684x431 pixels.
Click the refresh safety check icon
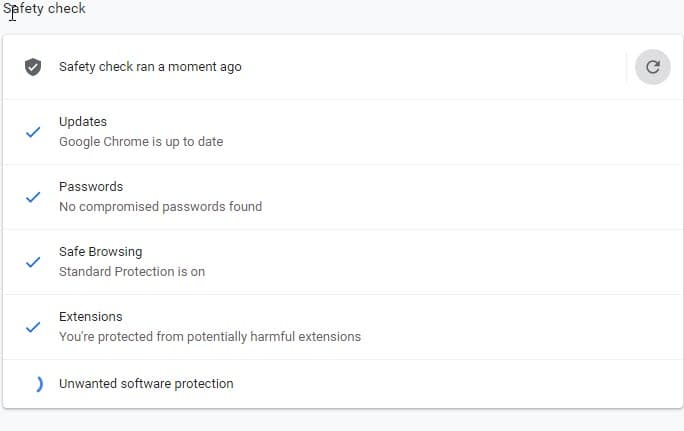(653, 67)
